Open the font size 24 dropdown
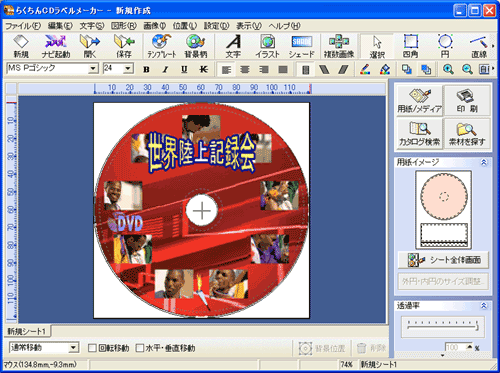 pyautogui.click(x=128, y=68)
